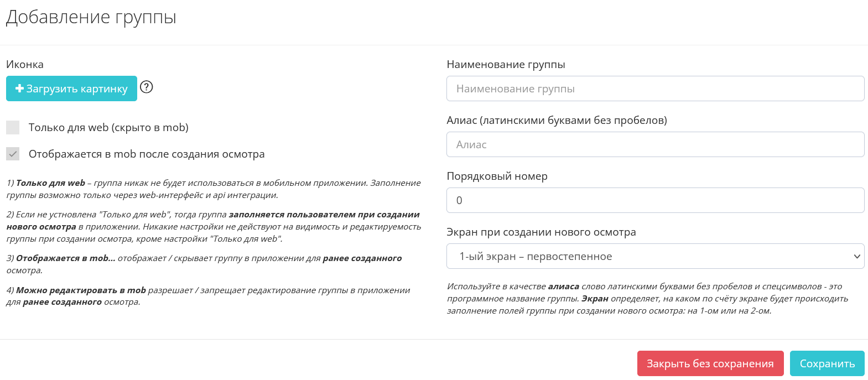Toggle "Отображается в mob" checkbox
868x380 pixels.
pos(13,154)
